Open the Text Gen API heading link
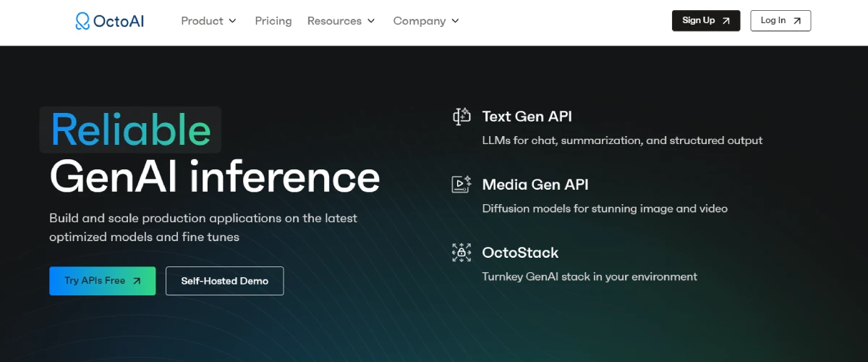This screenshot has height=362, width=868. point(527,117)
